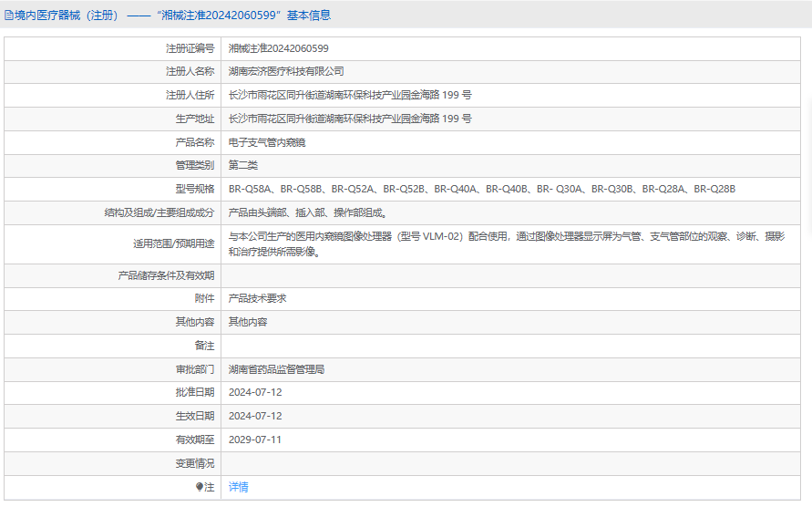The height and width of the screenshot is (507, 812).
Task: Click the 备注 label
Action: 204,346
